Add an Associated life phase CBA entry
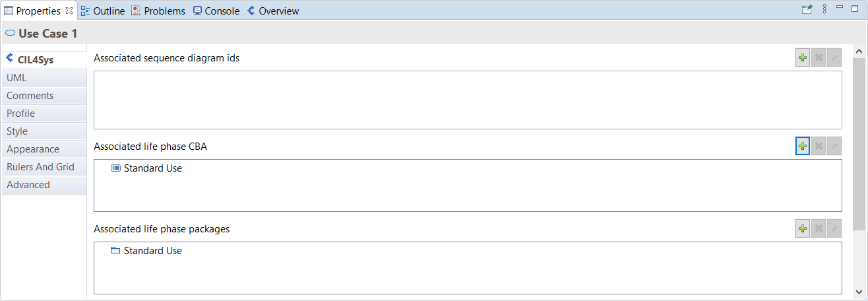868x301 pixels. point(803,146)
